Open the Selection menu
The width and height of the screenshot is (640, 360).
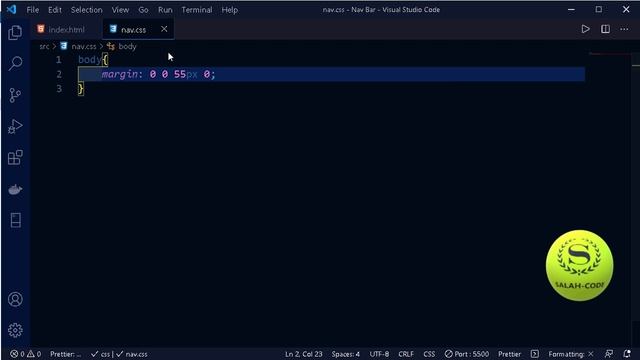point(87,10)
